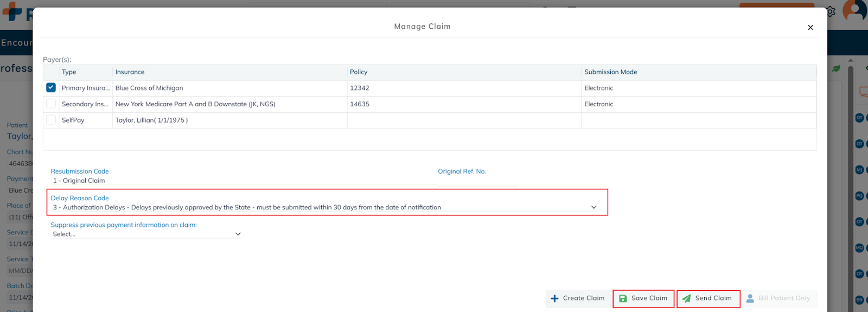Image resolution: width=868 pixels, height=312 pixels.
Task: Click the Insurance column header
Action: point(130,72)
